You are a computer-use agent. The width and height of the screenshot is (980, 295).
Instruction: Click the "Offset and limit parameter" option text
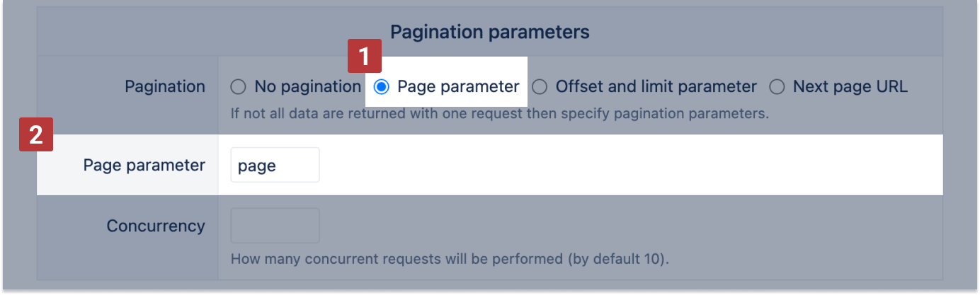coord(656,87)
